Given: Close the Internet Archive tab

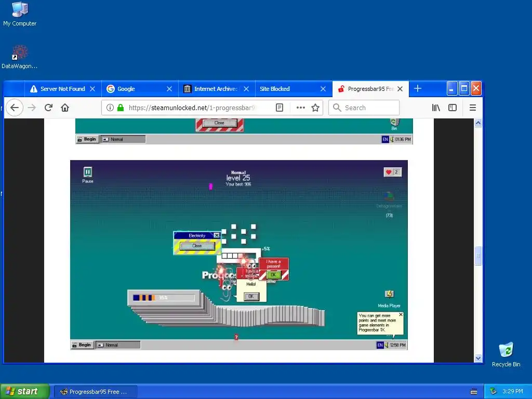Looking at the screenshot, I should [x=246, y=89].
